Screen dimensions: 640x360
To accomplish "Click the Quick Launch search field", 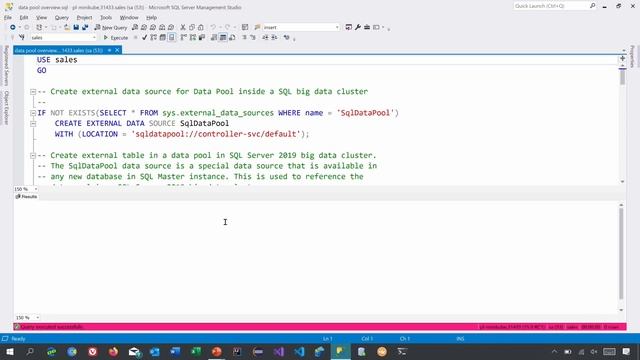I will pos(551,6).
